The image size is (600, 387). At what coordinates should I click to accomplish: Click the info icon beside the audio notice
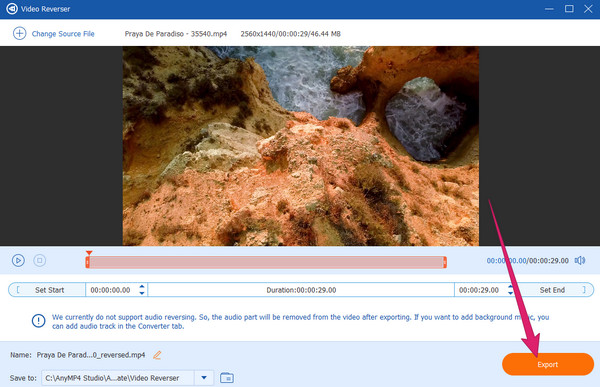[x=38, y=321]
